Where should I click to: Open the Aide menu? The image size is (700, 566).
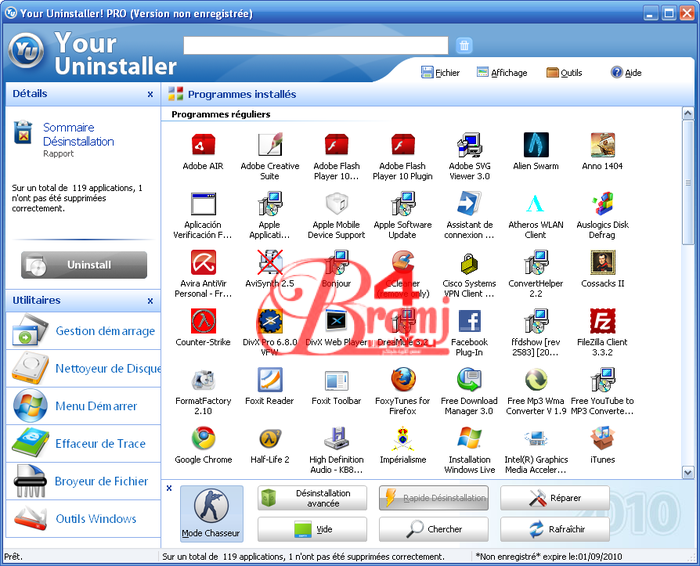(626, 72)
